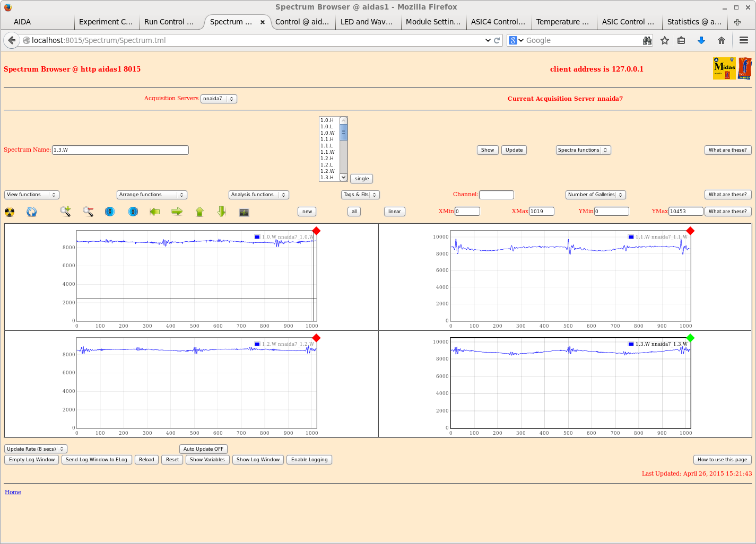This screenshot has height=544, width=756.
Task: Click the red marker on 1.0.W graph
Action: tap(317, 231)
